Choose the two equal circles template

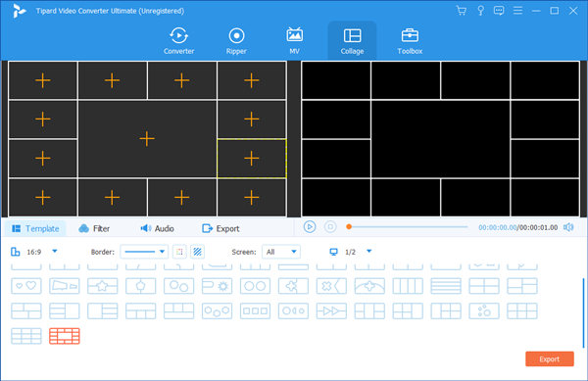pos(255,286)
